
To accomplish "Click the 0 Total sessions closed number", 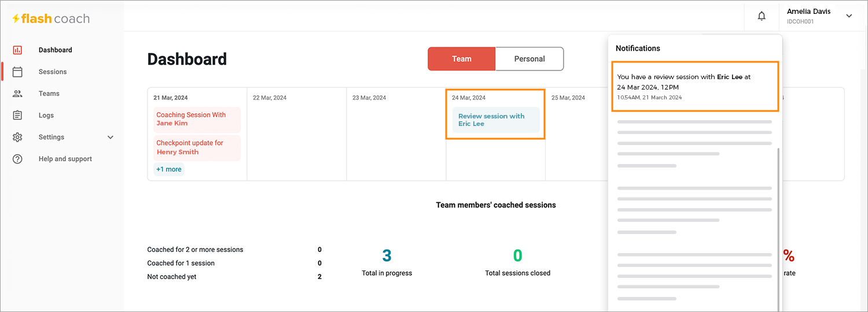I will (x=518, y=255).
